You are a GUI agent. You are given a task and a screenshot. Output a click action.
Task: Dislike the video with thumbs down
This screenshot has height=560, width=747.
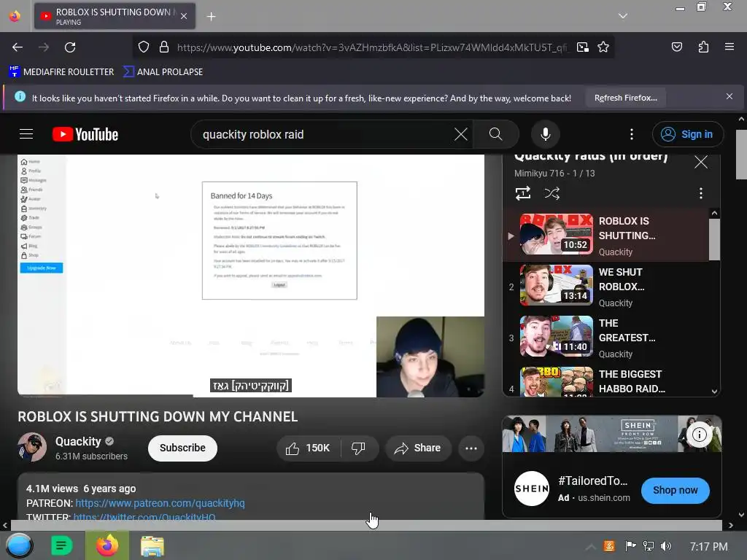[x=358, y=448]
